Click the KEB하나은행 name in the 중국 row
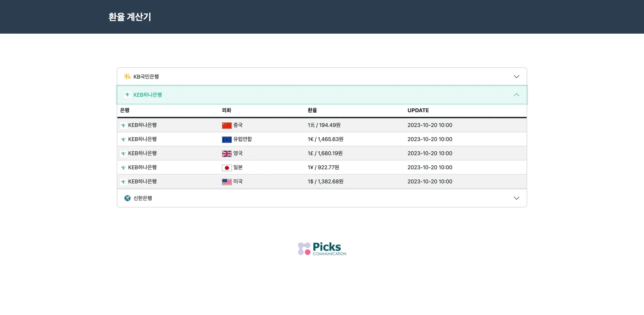The image size is (644, 315). (142, 125)
